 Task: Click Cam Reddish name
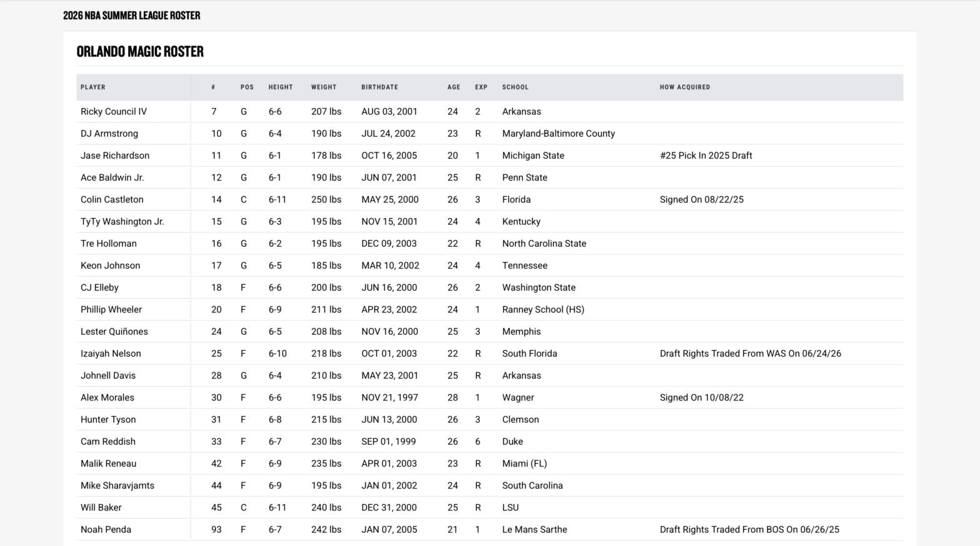[x=108, y=441]
